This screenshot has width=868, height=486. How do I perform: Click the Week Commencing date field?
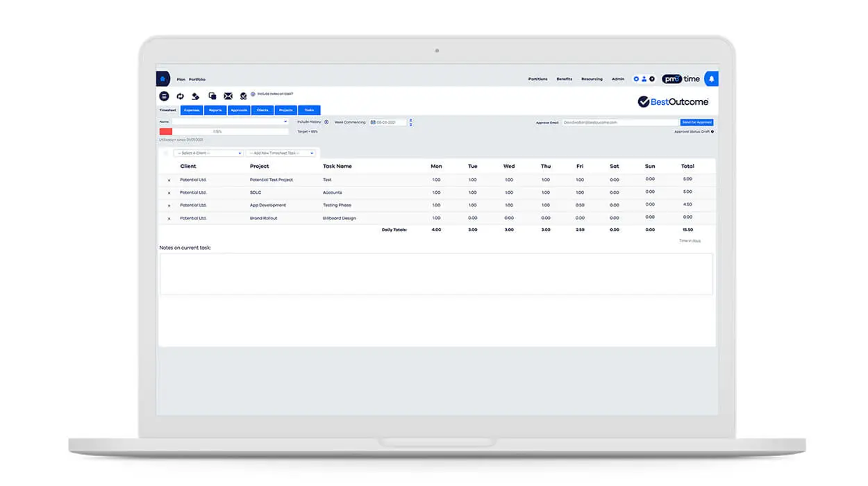click(389, 122)
